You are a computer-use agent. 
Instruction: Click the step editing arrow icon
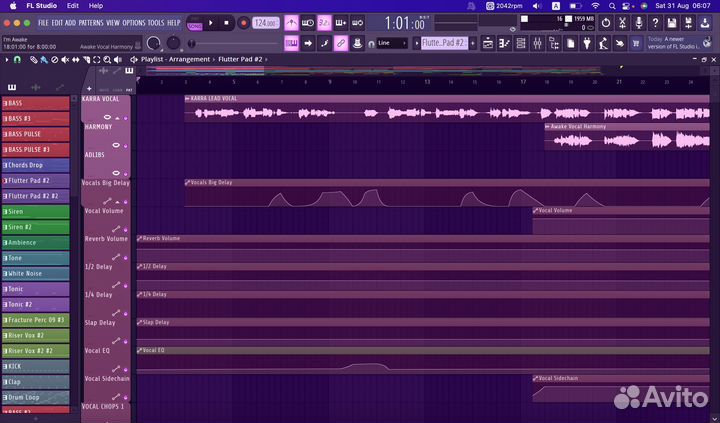[x=308, y=44]
